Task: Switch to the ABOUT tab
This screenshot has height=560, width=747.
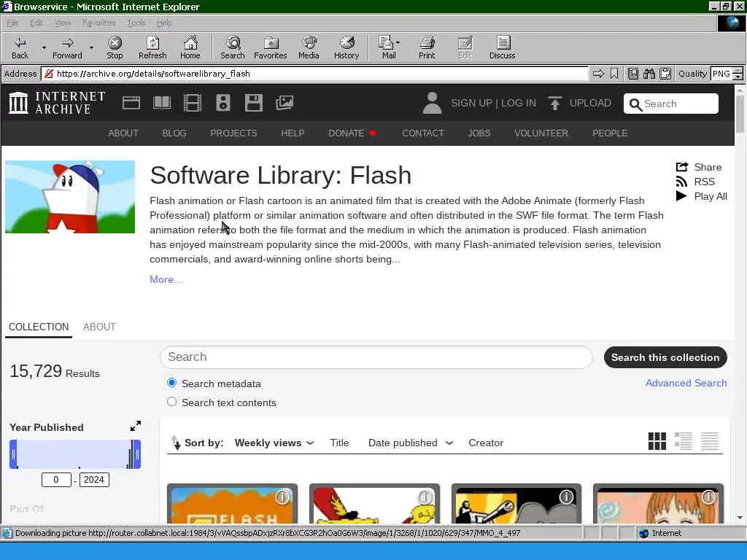Action: [x=99, y=327]
